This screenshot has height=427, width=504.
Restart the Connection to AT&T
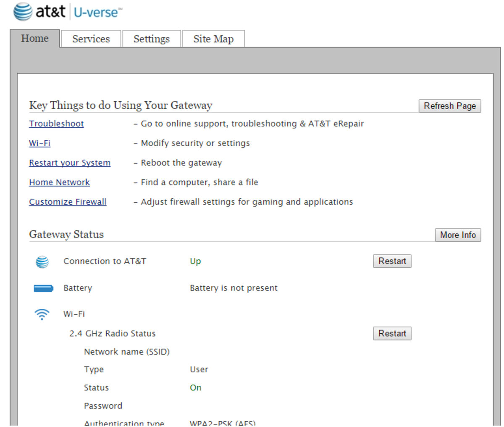click(x=392, y=261)
